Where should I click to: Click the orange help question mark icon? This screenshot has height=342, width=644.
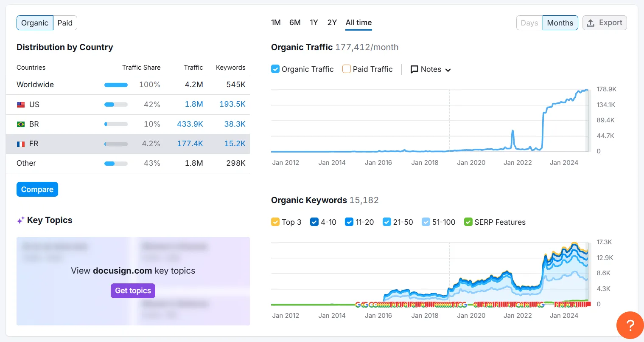(x=630, y=325)
